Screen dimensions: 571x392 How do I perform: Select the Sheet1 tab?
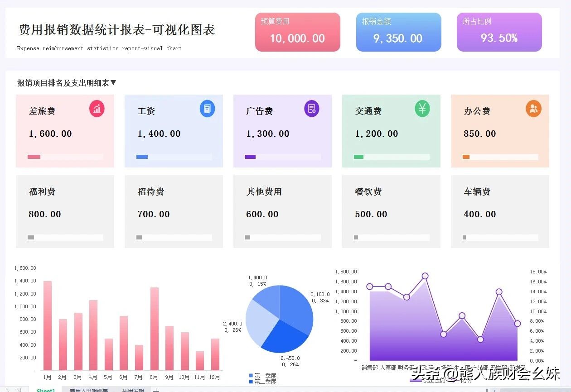[x=45, y=390]
